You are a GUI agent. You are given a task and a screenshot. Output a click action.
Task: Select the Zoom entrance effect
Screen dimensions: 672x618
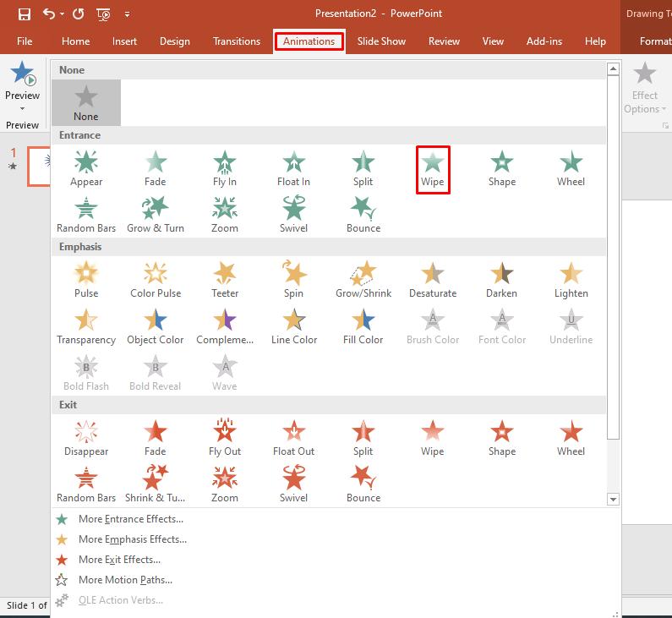pyautogui.click(x=225, y=215)
